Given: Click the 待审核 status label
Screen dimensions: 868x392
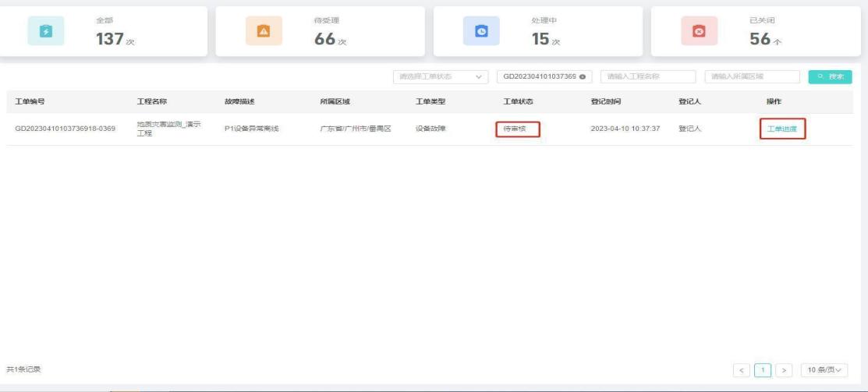Looking at the screenshot, I should (x=515, y=129).
